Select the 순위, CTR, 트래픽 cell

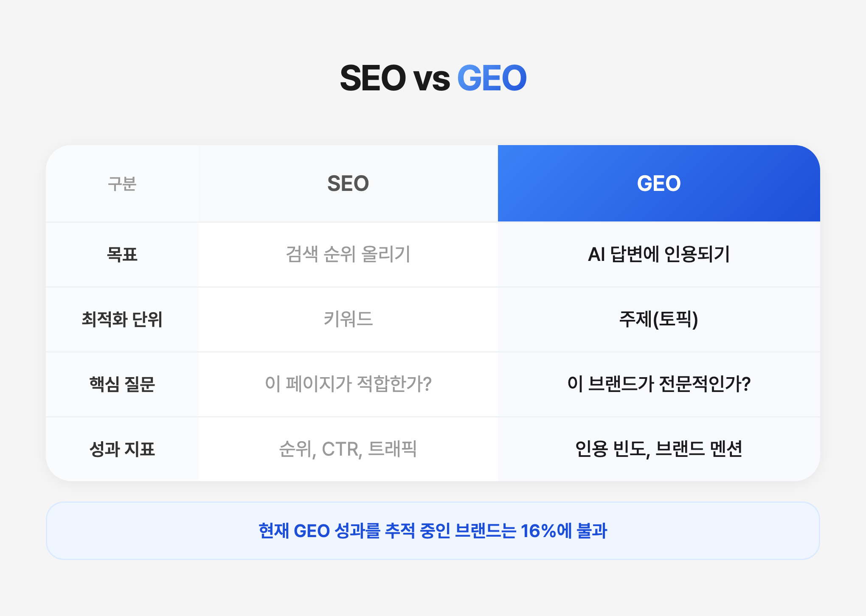click(348, 449)
